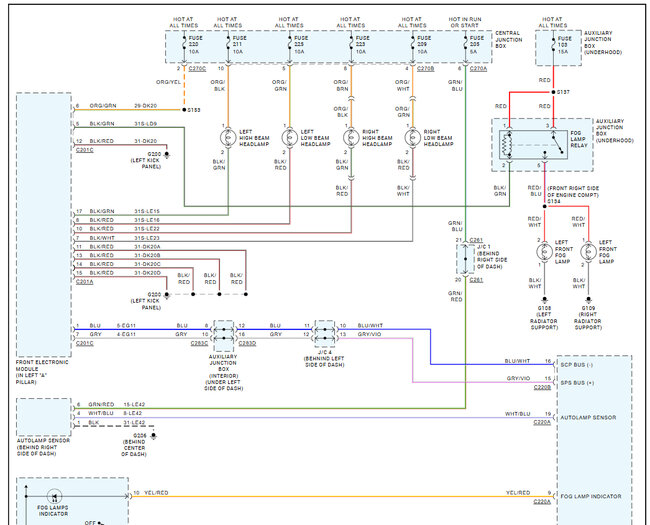Click the 8-LE42 circuit label

click(133, 413)
